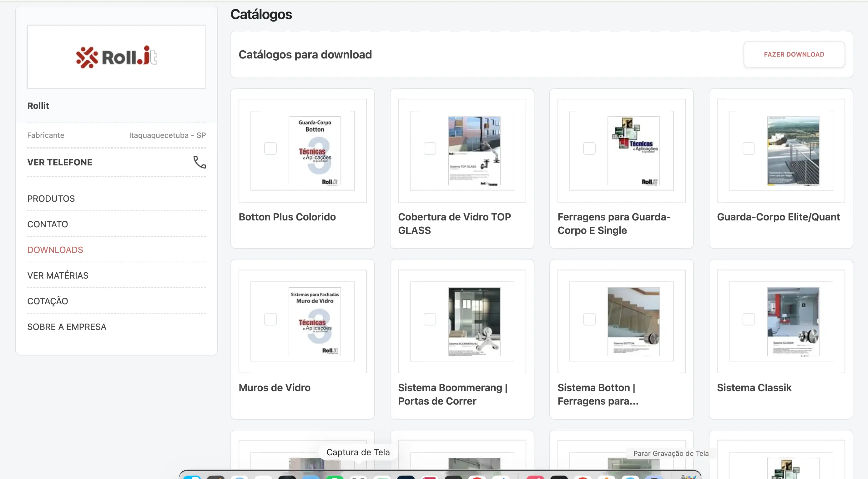Select DOWNLOADS in the sidebar menu
The image size is (868, 479).
click(55, 250)
